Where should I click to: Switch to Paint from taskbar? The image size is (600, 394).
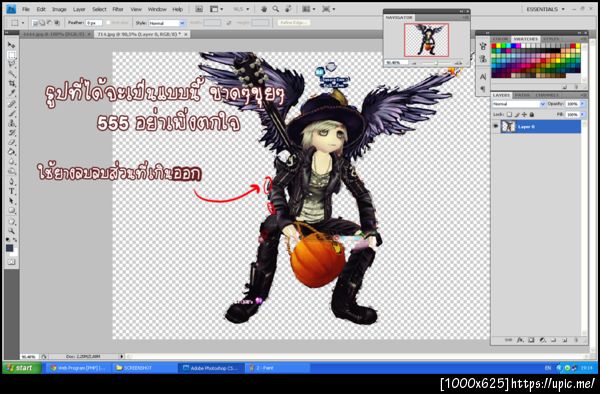click(x=277, y=368)
